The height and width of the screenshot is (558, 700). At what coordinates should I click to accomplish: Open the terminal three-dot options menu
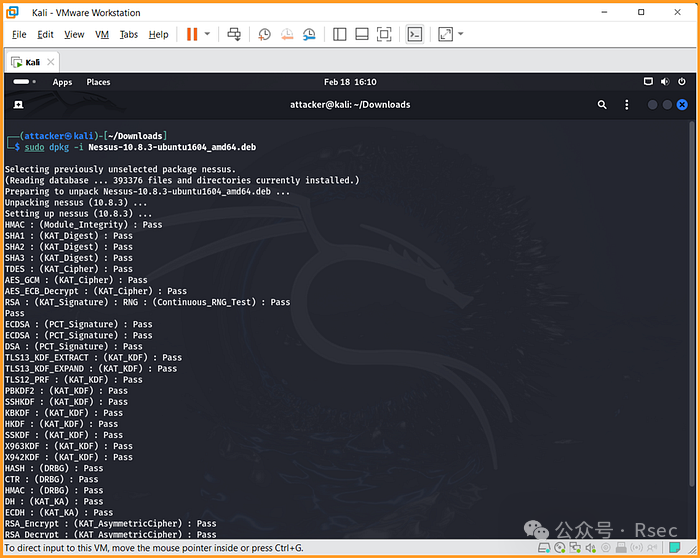(627, 104)
